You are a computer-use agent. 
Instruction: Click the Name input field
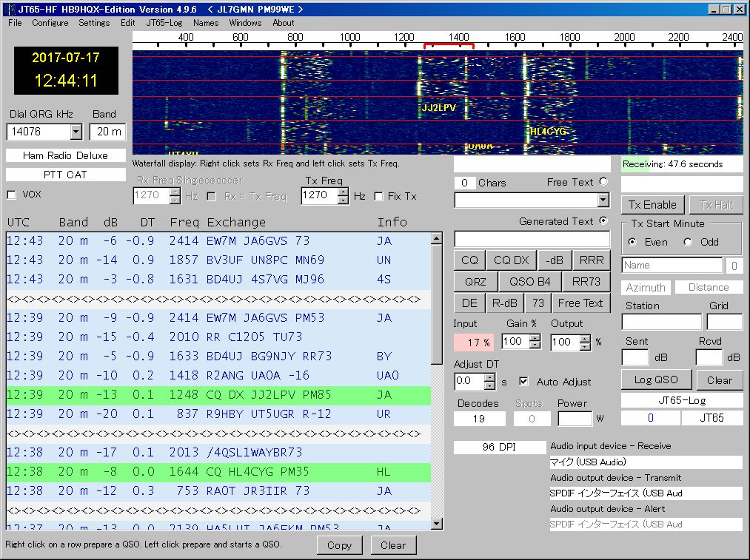(672, 265)
